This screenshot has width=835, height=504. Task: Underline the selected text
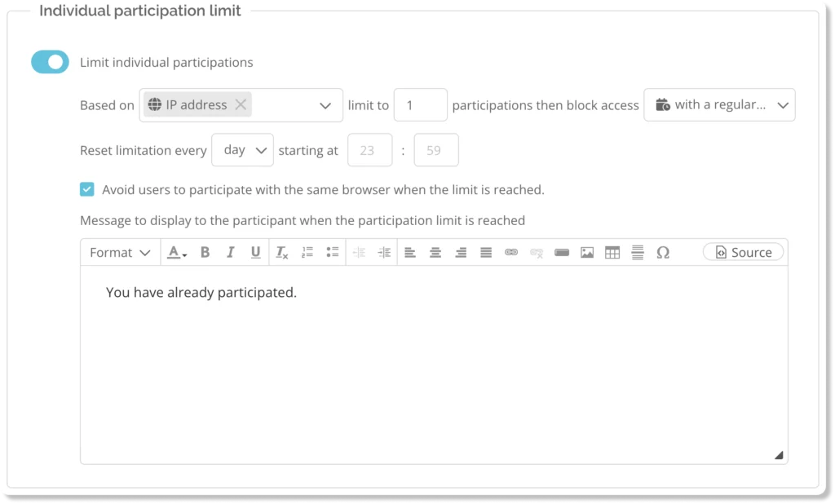point(256,253)
